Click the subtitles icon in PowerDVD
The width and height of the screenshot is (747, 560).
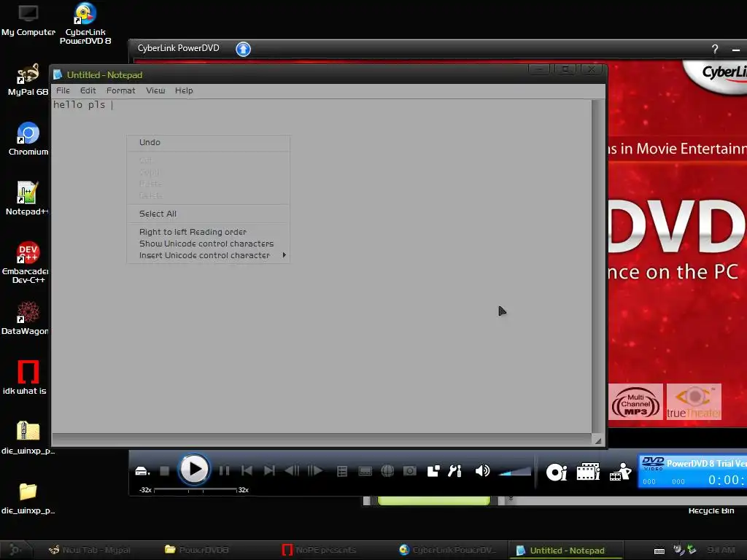(x=365, y=472)
